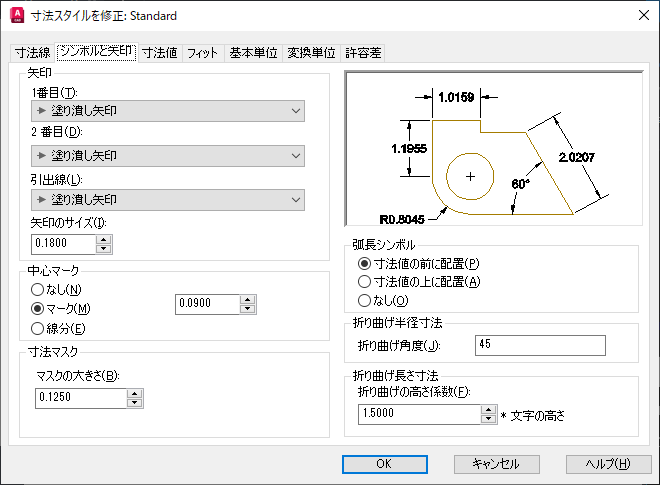This screenshot has width=660, height=485.
Task: Select 寸法値の前に配置(P) arc symbol option
Action: point(419,264)
